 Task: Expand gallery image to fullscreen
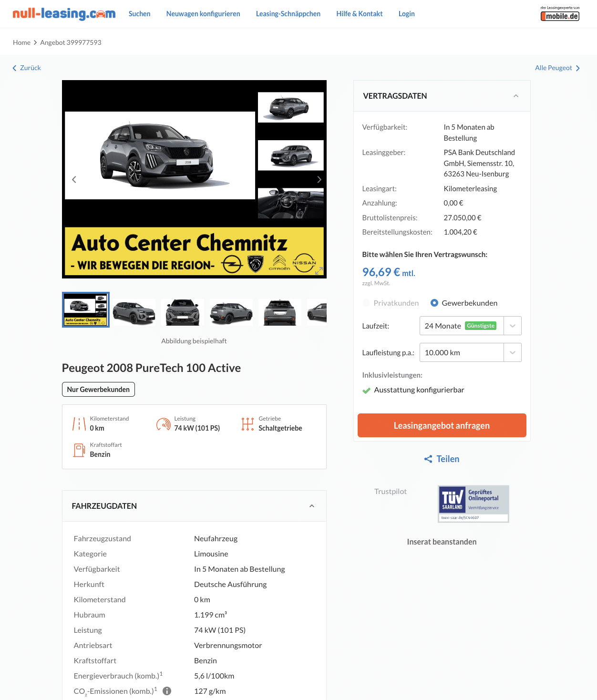(319, 271)
